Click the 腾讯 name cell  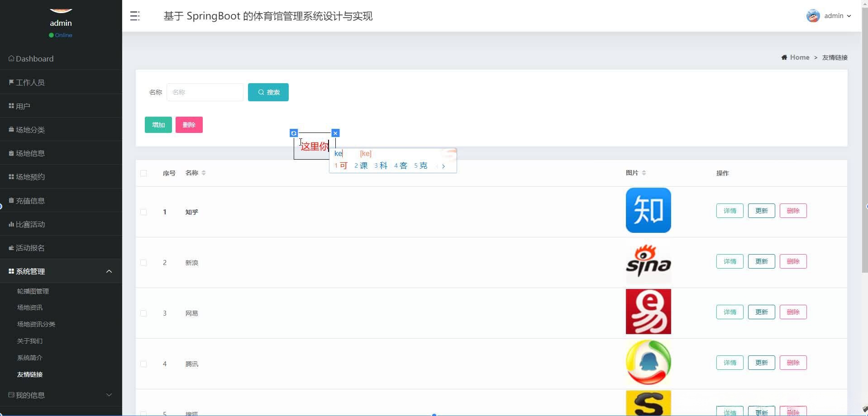(x=192, y=364)
